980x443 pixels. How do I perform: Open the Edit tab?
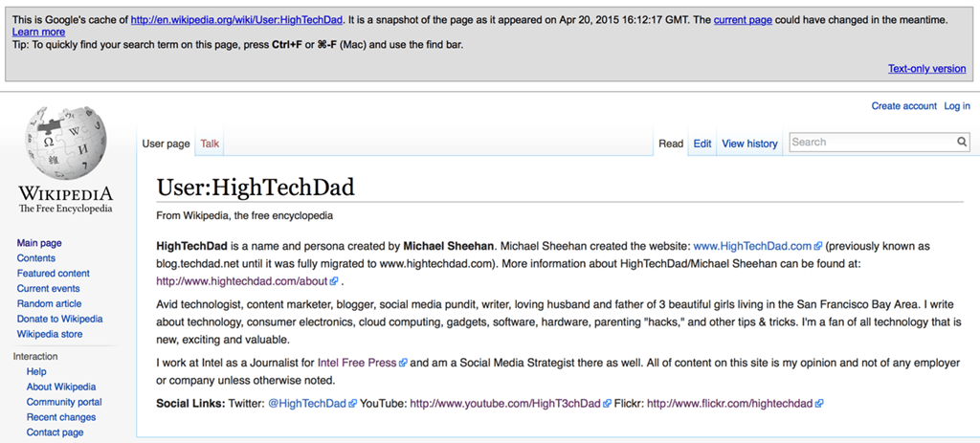tap(702, 144)
